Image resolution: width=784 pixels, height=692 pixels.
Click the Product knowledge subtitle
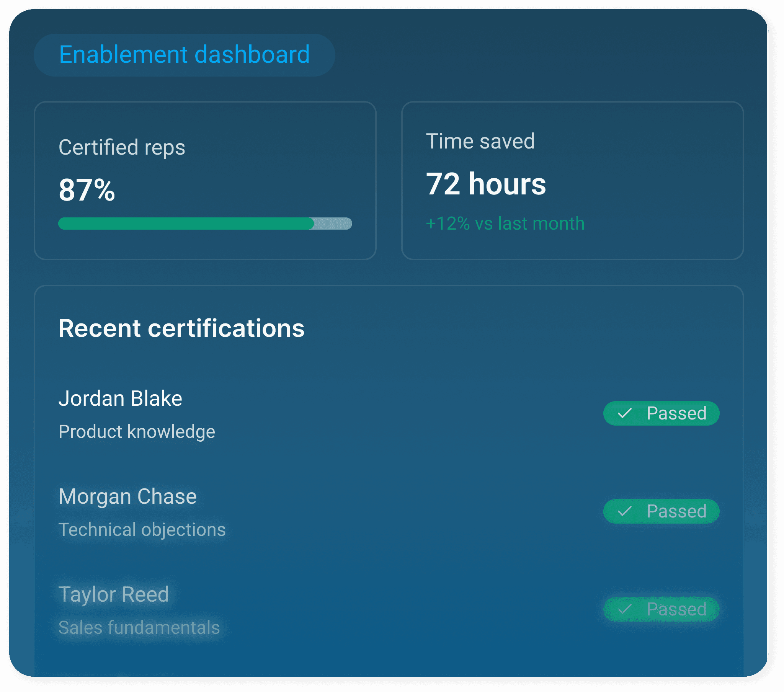pos(137,432)
